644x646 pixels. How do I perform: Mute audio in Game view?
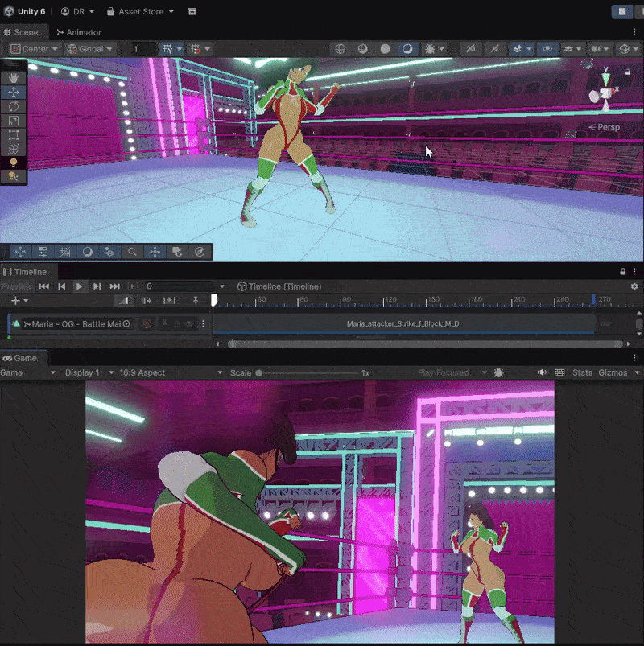coord(542,372)
